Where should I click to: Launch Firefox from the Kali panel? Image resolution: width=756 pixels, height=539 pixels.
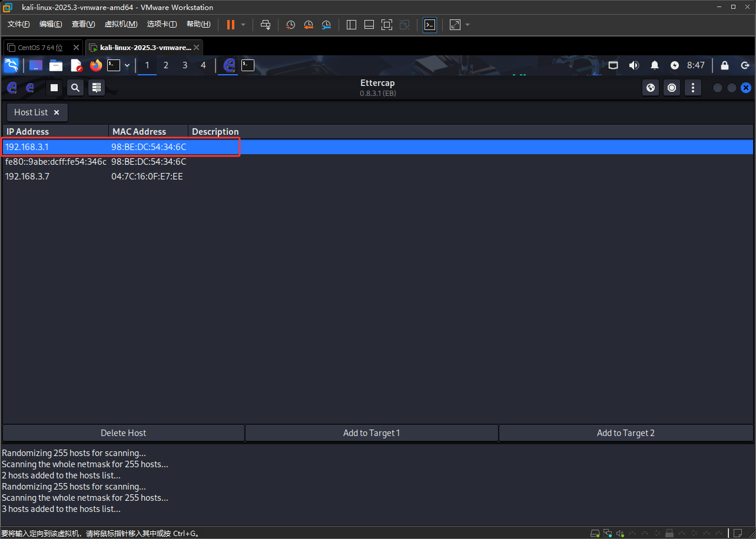(96, 65)
